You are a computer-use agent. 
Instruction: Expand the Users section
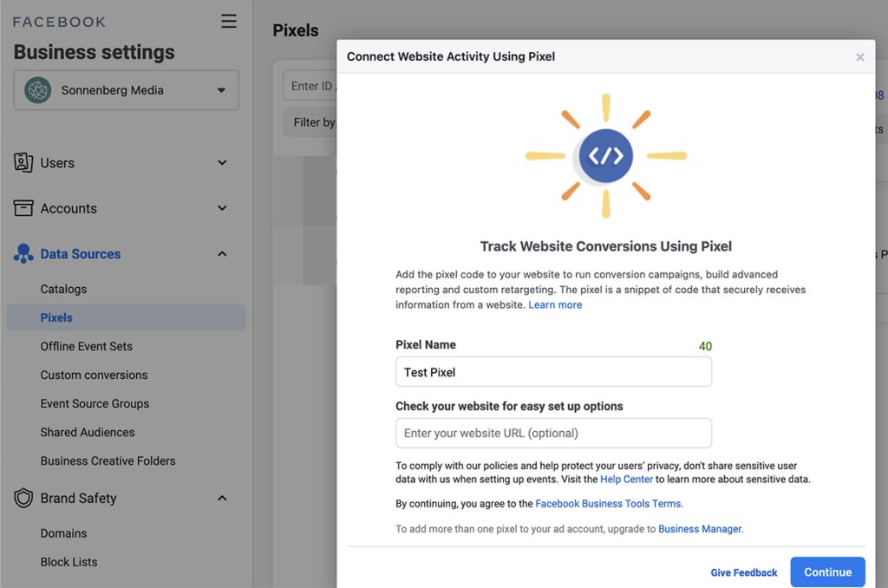click(223, 162)
